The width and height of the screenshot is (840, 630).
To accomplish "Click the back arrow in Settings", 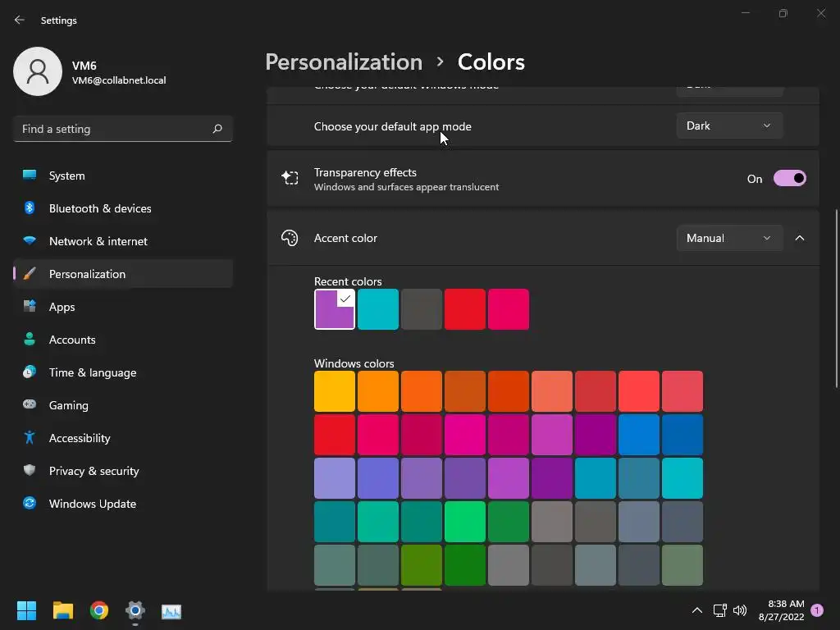I will 20,20.
